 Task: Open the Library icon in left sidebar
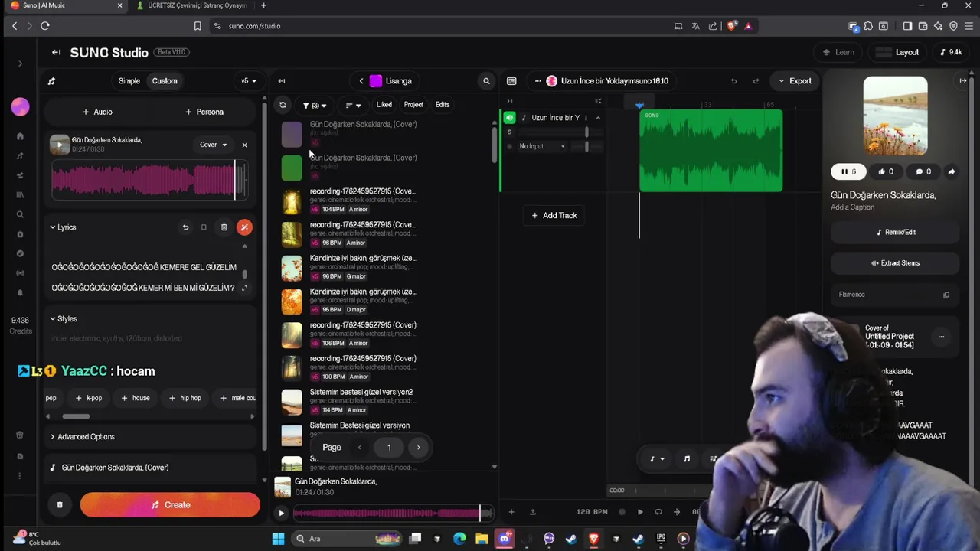[x=20, y=194]
